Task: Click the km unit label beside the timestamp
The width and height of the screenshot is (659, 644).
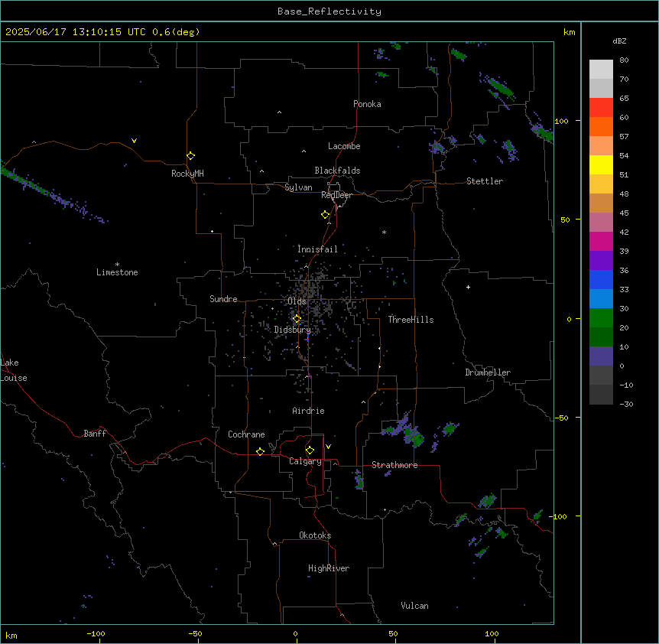Action: 569,32
